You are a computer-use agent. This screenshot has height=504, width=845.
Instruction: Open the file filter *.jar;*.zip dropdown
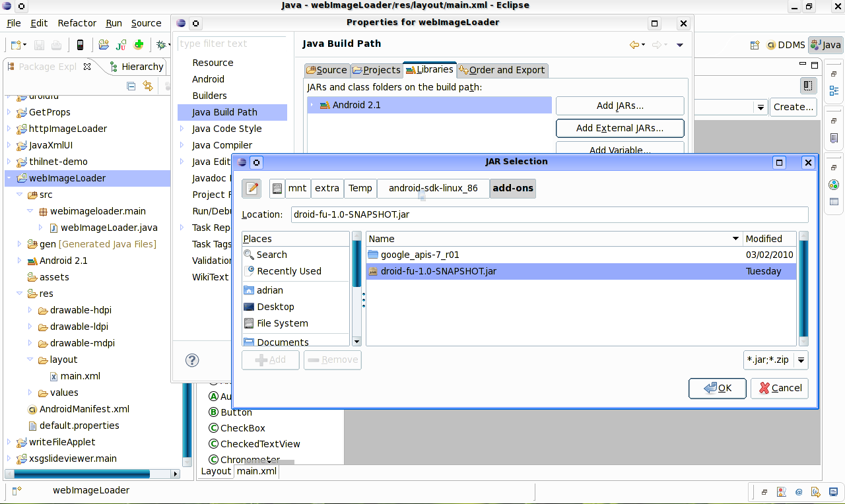[801, 360]
